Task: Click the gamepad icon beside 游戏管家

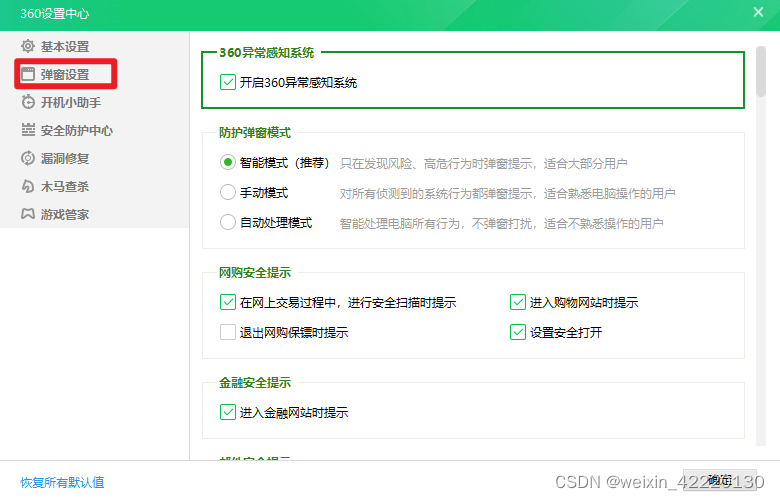Action: point(28,214)
